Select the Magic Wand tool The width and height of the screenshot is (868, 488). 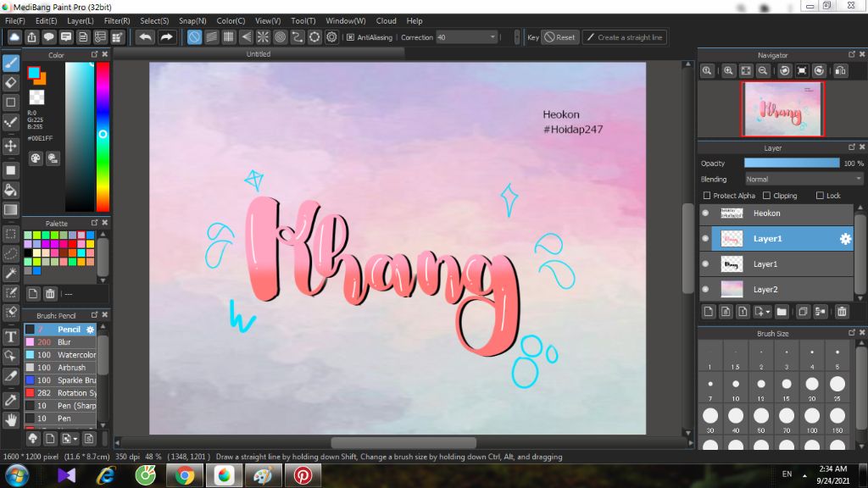[10, 273]
